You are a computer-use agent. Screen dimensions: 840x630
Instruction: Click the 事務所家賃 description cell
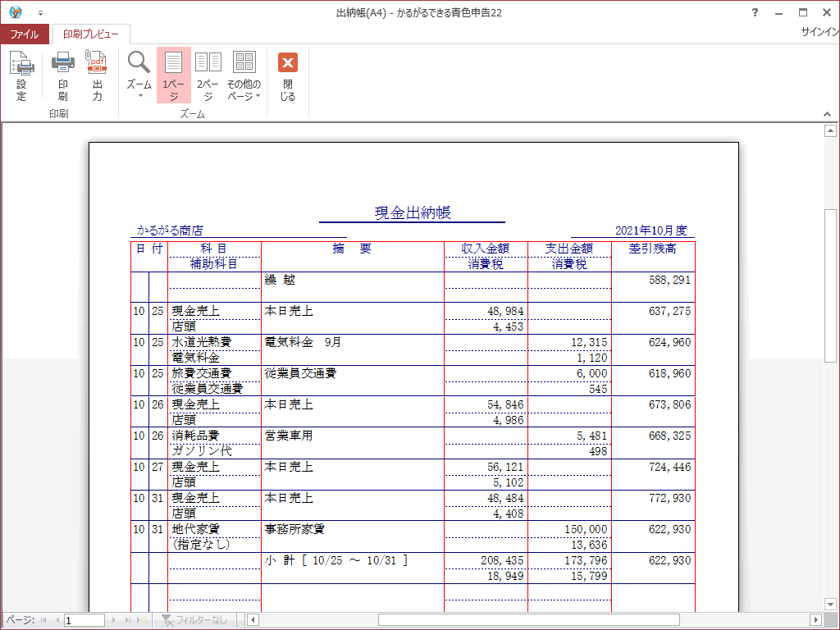(x=294, y=529)
